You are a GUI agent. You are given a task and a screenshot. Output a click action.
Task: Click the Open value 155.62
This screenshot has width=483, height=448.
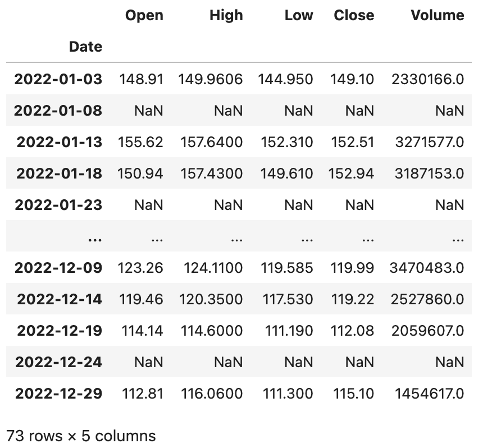point(140,142)
